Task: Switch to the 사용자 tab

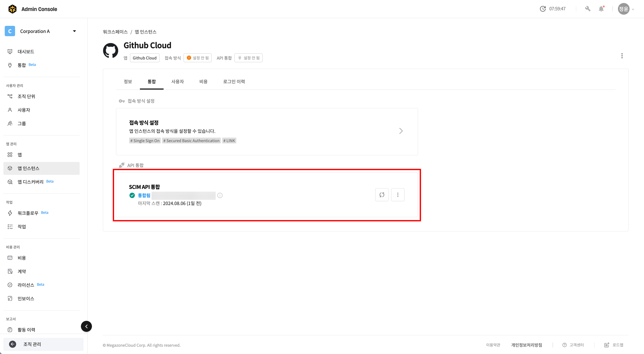Action: [178, 82]
